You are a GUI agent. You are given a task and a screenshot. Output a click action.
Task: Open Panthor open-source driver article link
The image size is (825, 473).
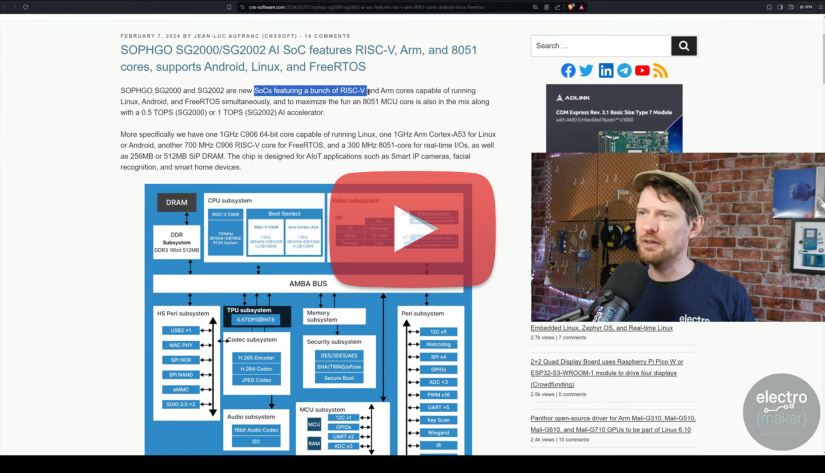click(613, 424)
